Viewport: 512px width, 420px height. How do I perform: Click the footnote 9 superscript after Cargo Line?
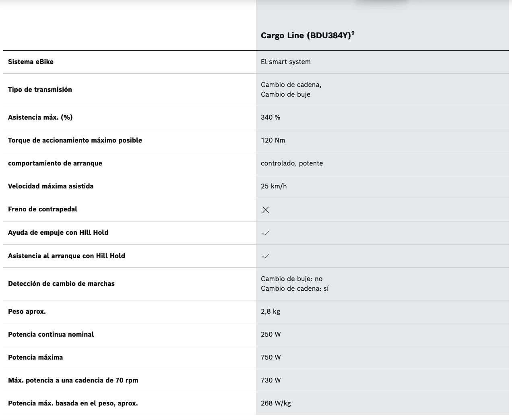coord(353,33)
